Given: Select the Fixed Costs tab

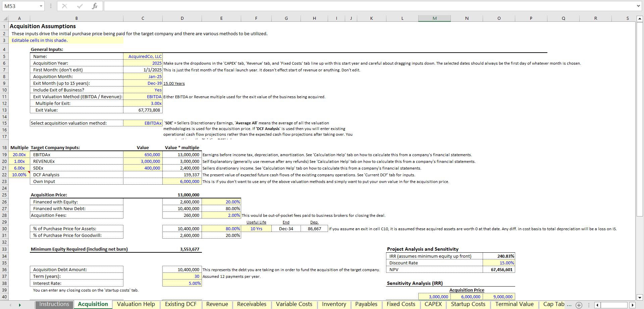Looking at the screenshot, I should [401, 304].
